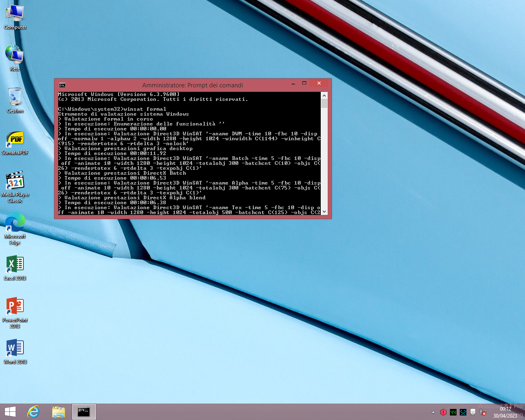
Task: Open the taskbar clock and date
Action: tap(505, 412)
